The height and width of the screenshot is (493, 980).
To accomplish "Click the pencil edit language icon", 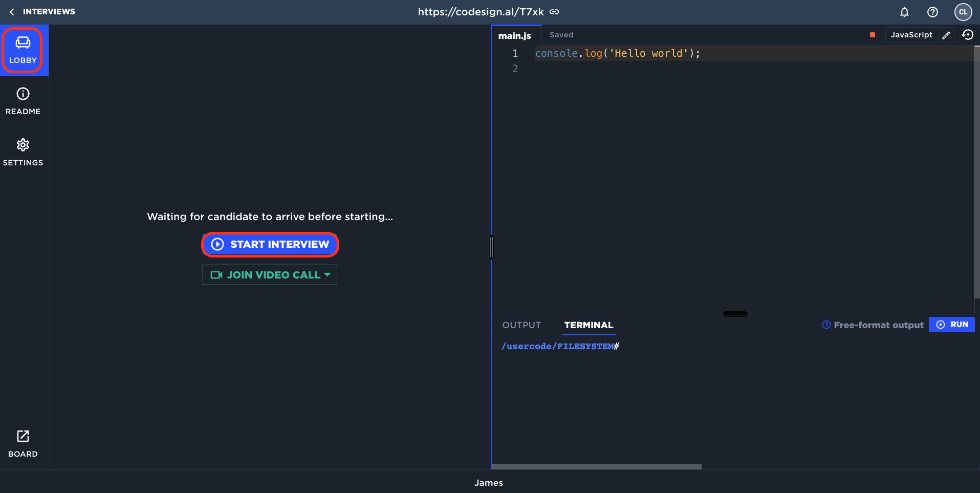I will pyautogui.click(x=946, y=35).
